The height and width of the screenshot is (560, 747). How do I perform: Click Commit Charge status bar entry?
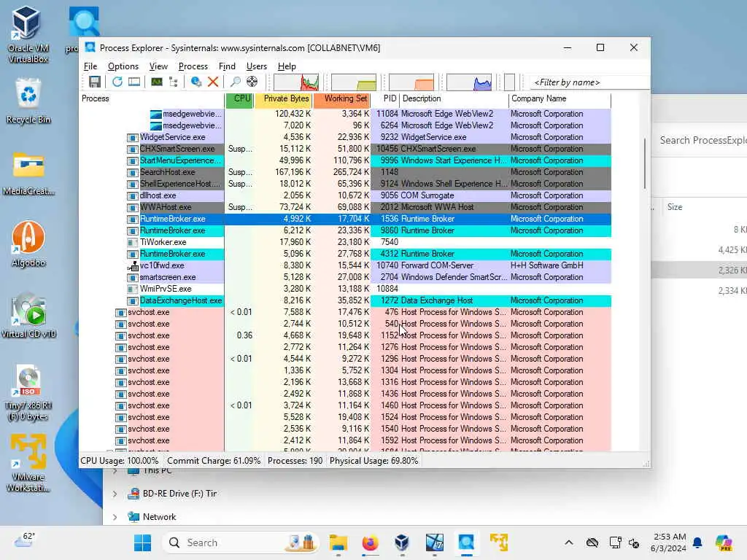point(214,461)
